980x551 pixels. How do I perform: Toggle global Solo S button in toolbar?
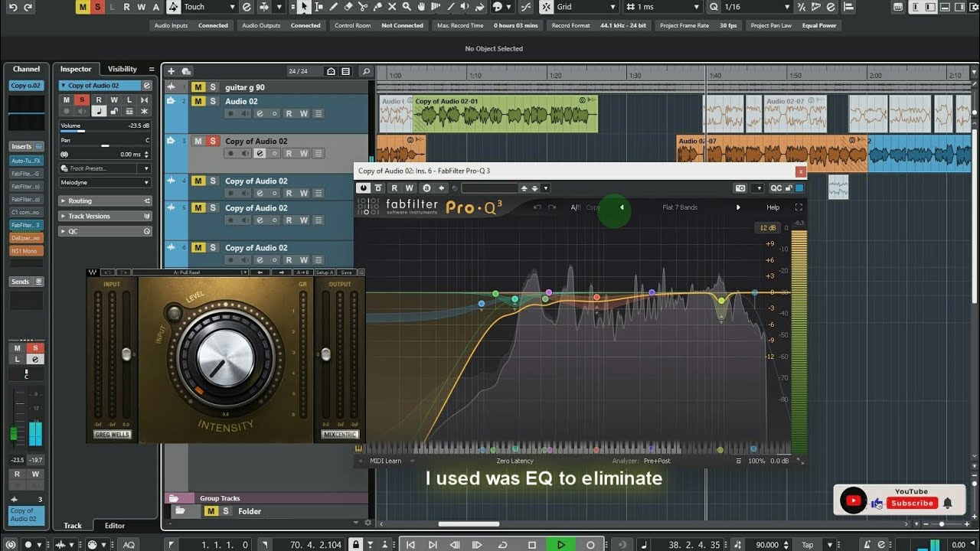pos(97,7)
